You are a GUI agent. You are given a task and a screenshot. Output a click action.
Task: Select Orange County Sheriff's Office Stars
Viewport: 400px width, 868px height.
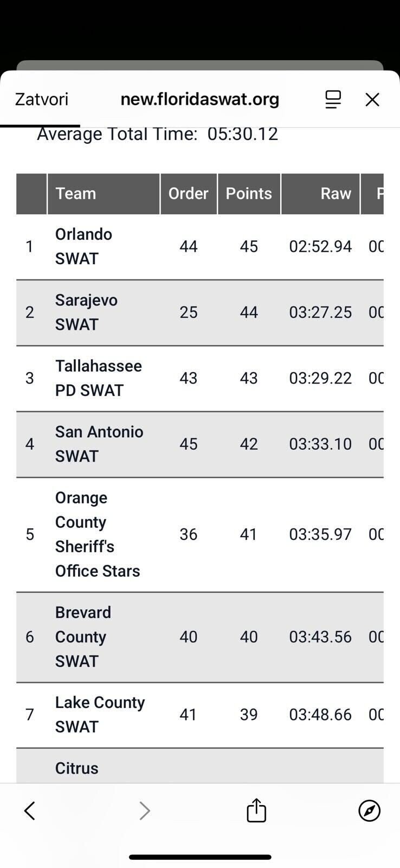[98, 534]
